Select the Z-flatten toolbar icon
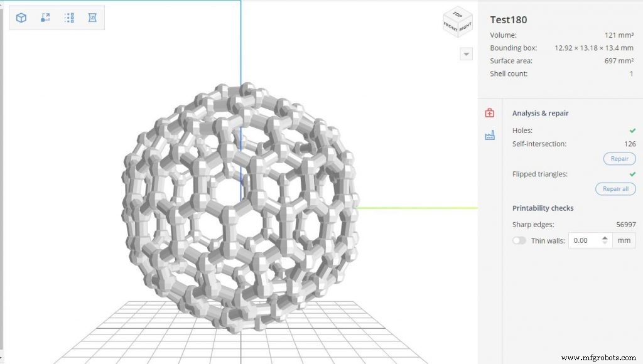This screenshot has height=364, width=643. tap(92, 18)
